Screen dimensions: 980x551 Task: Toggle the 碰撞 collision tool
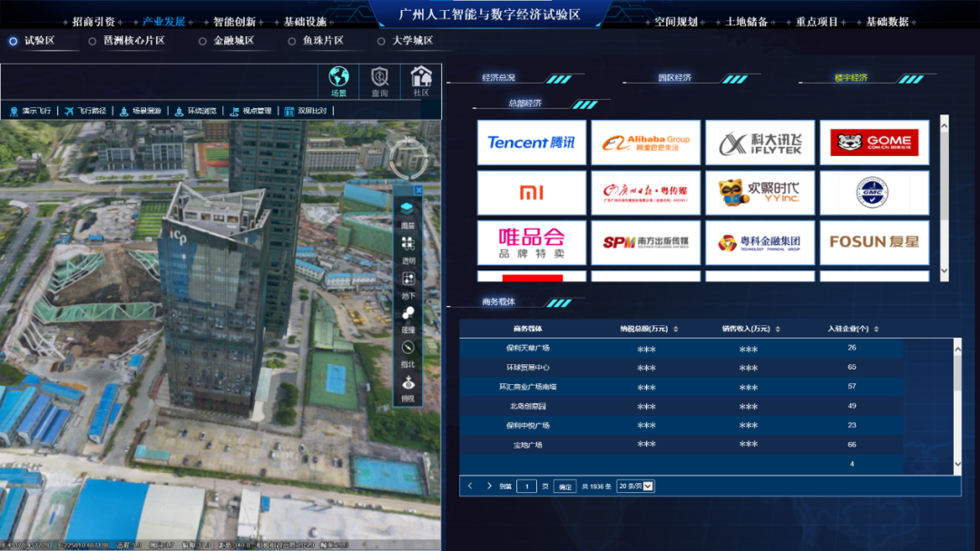click(407, 319)
